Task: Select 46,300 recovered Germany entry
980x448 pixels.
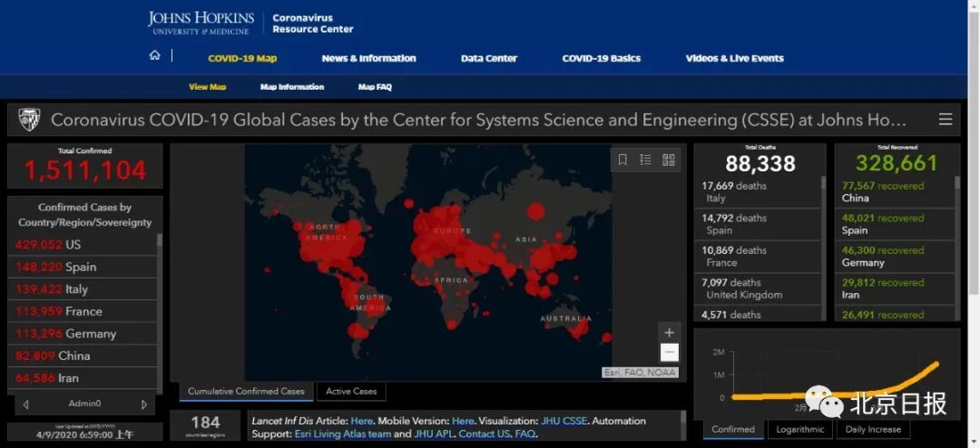Action: tap(895, 256)
